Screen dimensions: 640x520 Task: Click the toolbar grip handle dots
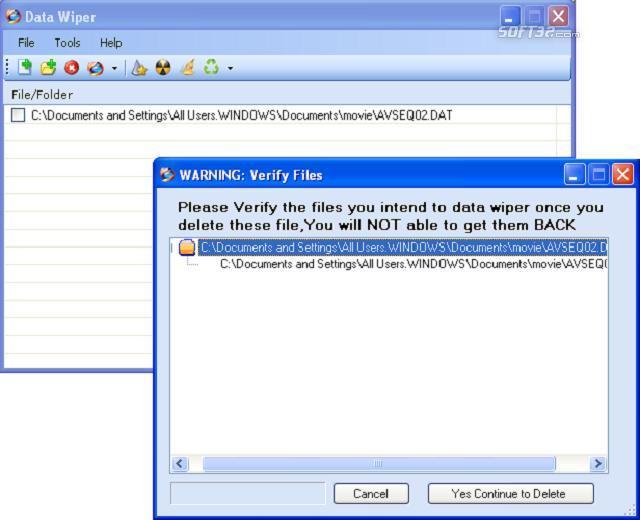point(7,67)
